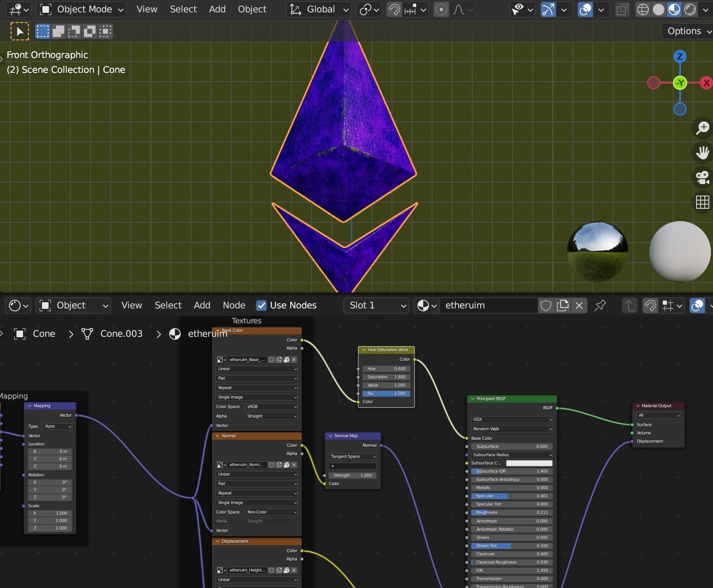
Task: Open the Random Walk subsurface method dropdown
Action: 512,429
